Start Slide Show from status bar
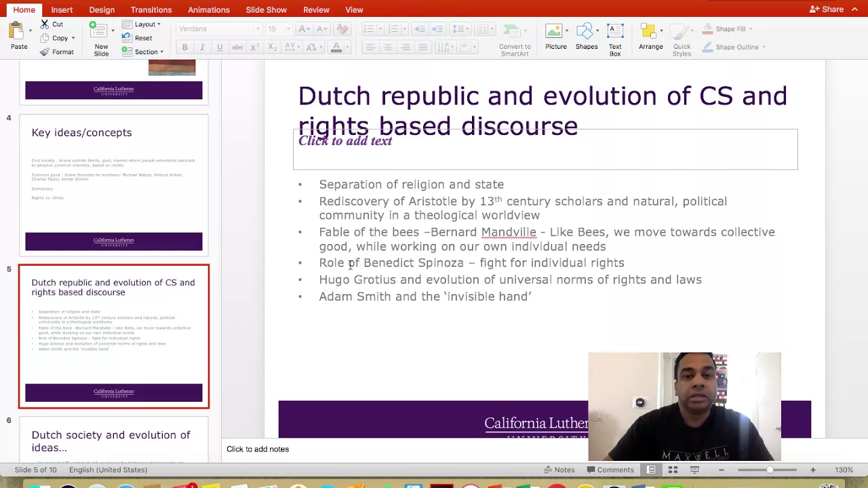Screen dimensions: 868x488 click(x=694, y=470)
